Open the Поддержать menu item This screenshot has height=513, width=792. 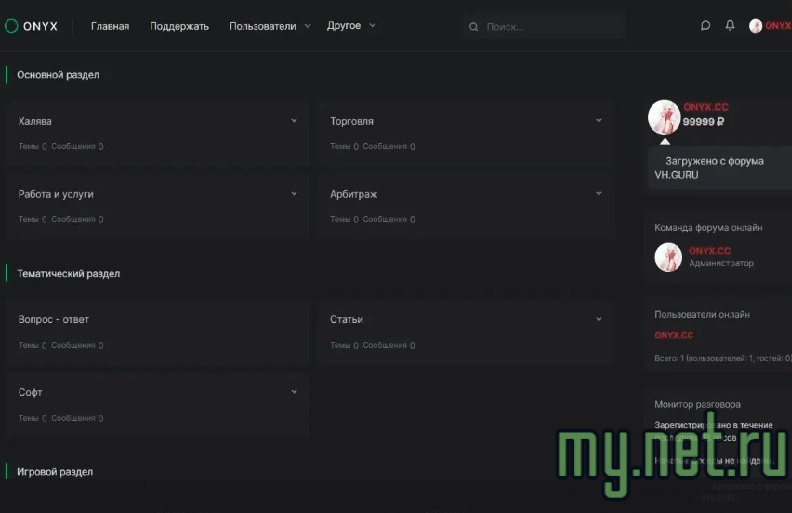[x=179, y=26]
